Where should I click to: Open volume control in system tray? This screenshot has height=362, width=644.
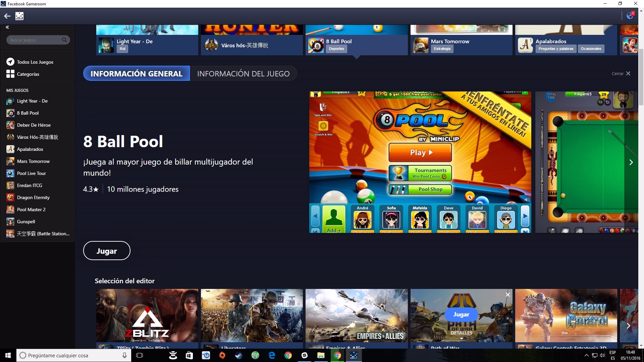(x=602, y=355)
